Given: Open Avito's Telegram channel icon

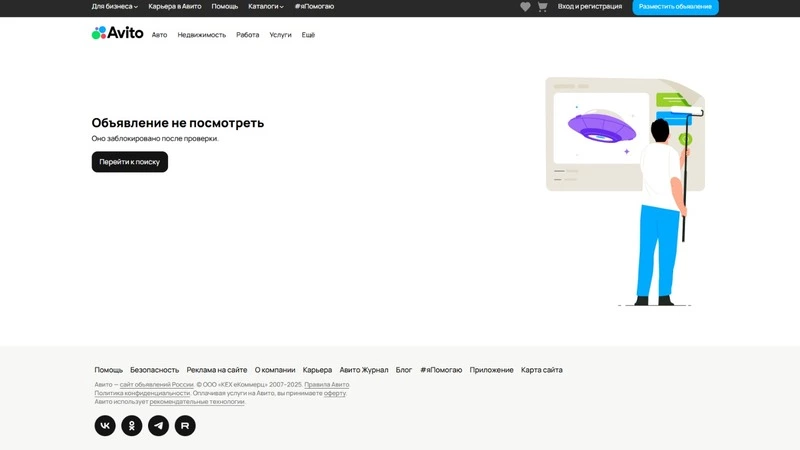Looking at the screenshot, I should click(158, 425).
